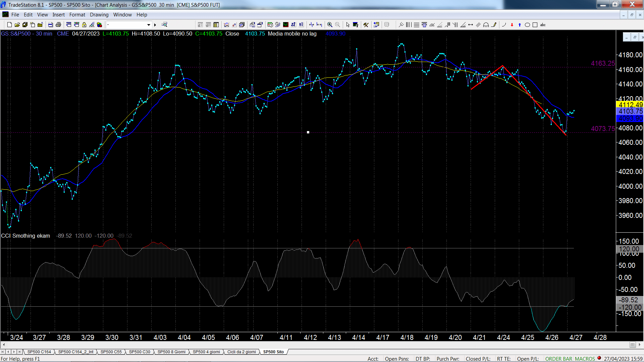
Task: Select the ellipse drawing tool
Action: coord(527,25)
